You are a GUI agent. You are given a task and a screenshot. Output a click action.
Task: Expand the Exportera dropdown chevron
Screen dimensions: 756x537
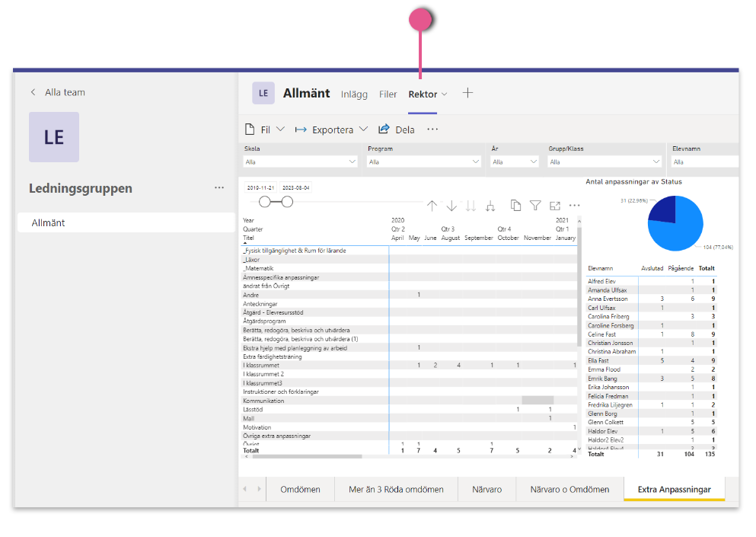click(x=364, y=129)
